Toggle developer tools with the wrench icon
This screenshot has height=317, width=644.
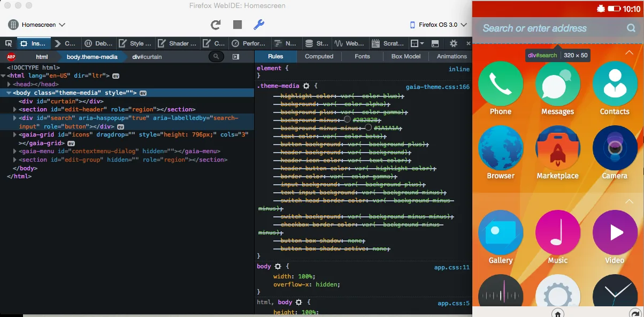pyautogui.click(x=258, y=25)
